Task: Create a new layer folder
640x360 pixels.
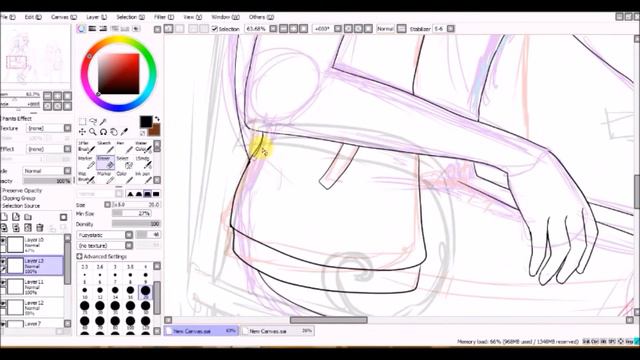Action: click(x=28, y=217)
